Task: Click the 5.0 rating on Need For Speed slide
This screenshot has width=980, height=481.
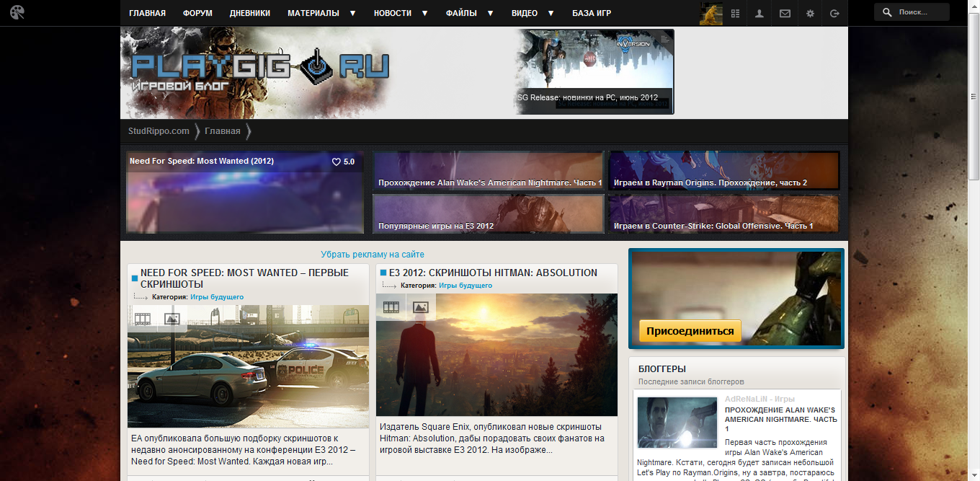Action: (349, 162)
